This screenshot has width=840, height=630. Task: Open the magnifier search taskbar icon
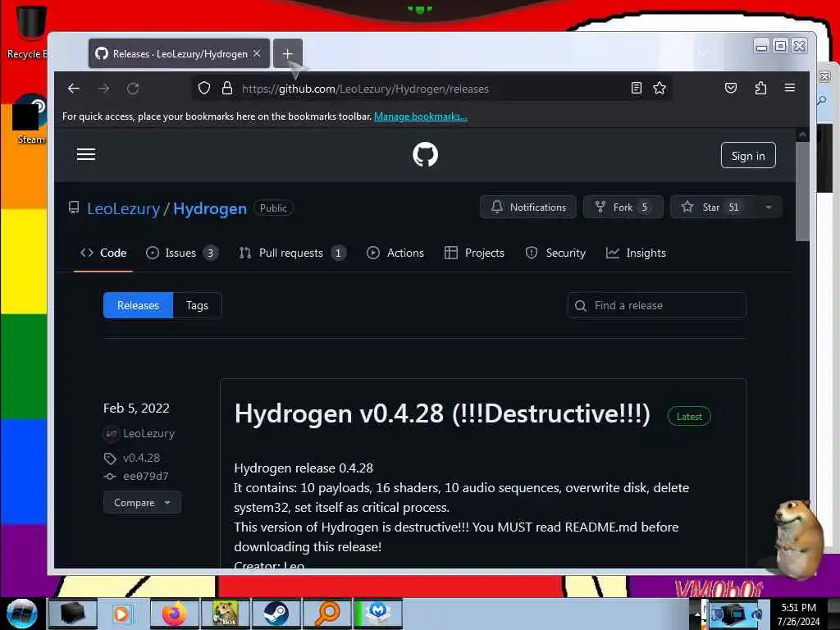(327, 614)
